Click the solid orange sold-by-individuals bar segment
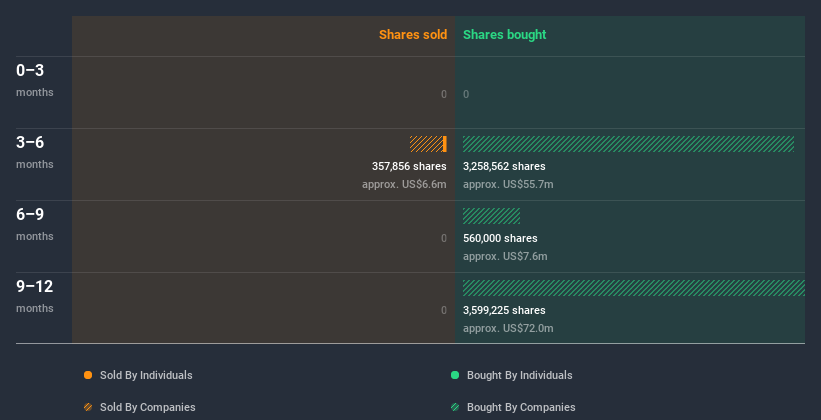This screenshot has width=821, height=420. point(445,144)
